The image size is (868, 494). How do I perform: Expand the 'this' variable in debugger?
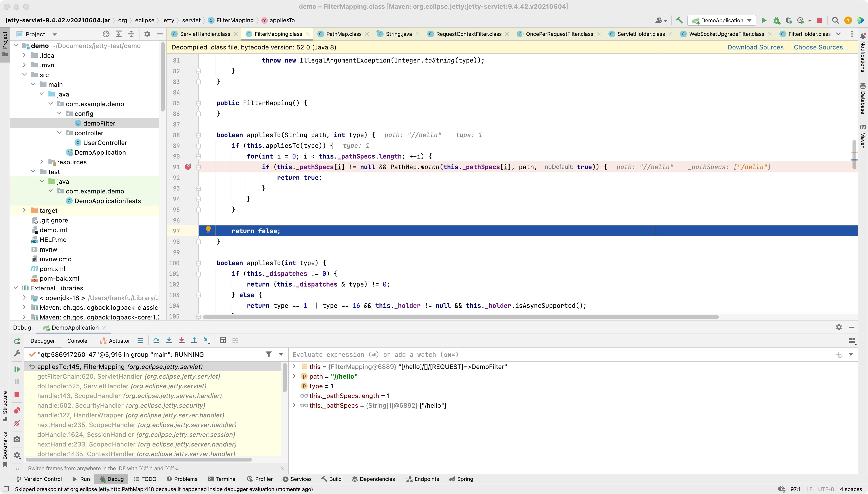click(x=294, y=367)
